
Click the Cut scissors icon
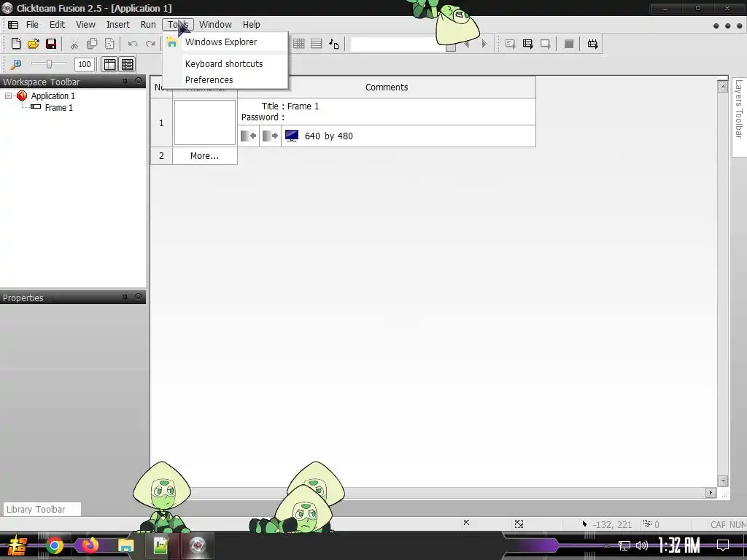(x=74, y=44)
